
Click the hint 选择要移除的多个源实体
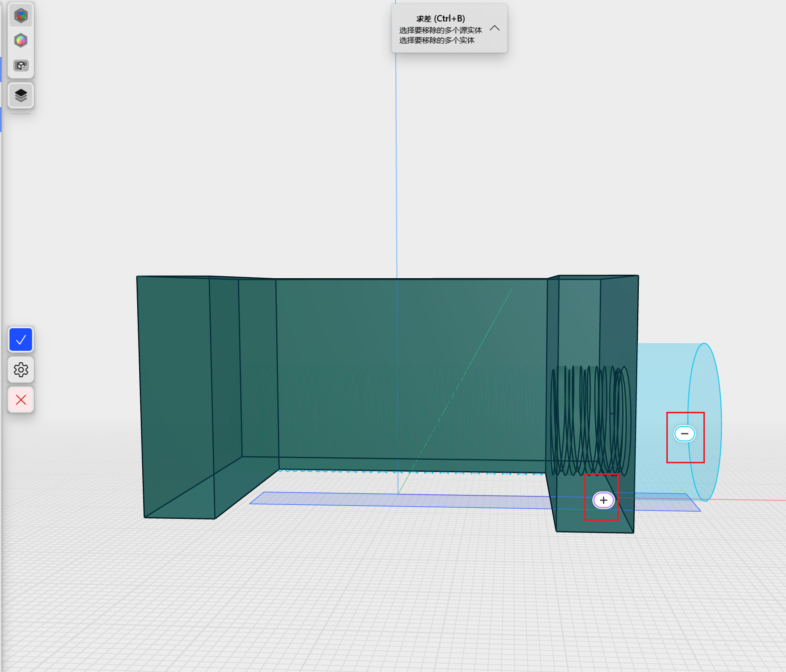click(441, 30)
